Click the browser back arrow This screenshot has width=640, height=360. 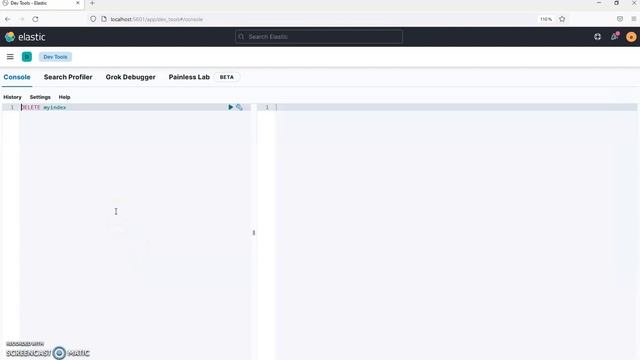pyautogui.click(x=8, y=19)
